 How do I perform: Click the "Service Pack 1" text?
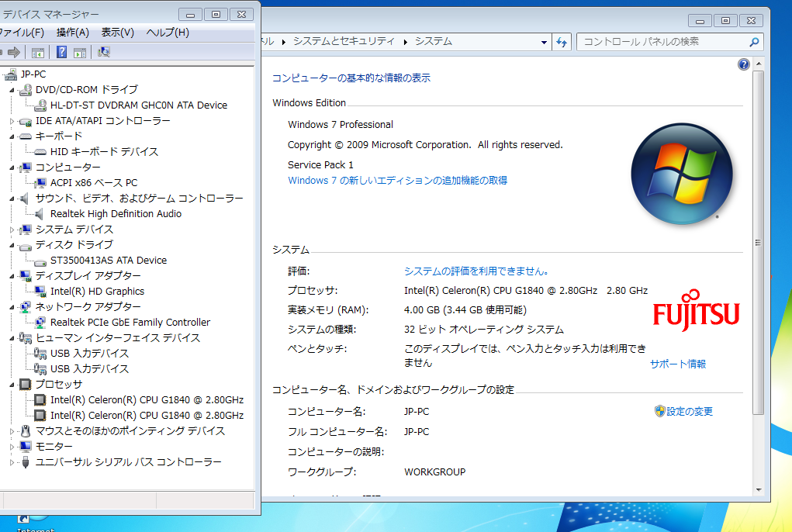[320, 165]
